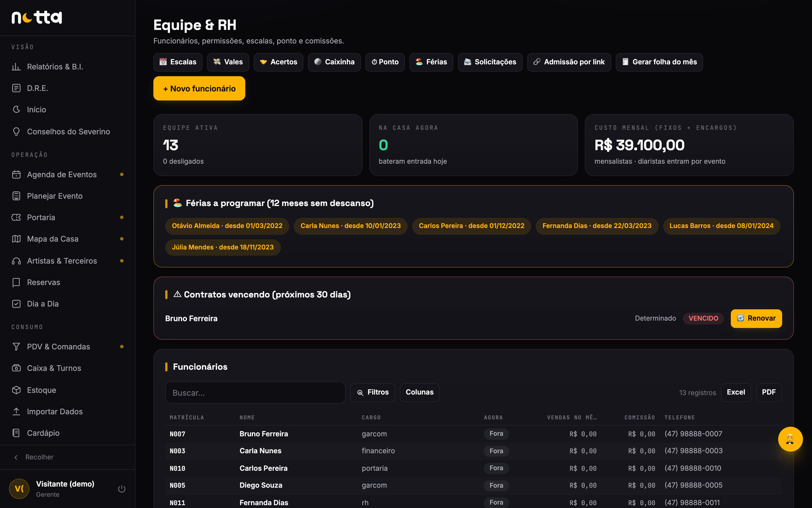Click the Fernanda Dias vacation chip
Image resolution: width=812 pixels, height=508 pixels.
pos(597,226)
